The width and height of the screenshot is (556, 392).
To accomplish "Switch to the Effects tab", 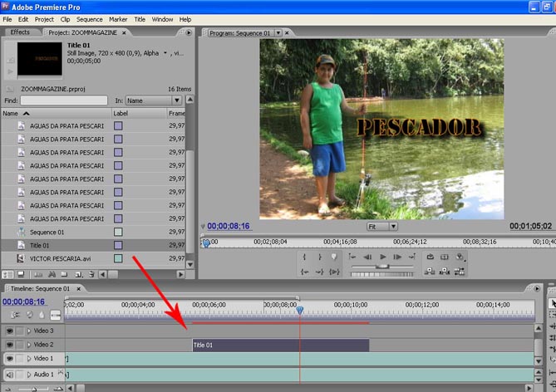I will pyautogui.click(x=20, y=32).
